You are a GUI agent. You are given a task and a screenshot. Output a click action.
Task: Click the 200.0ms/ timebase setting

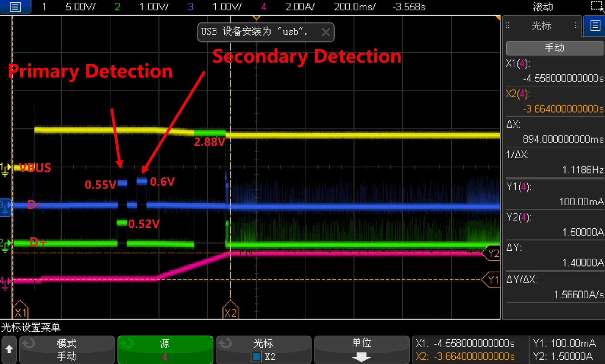354,7
